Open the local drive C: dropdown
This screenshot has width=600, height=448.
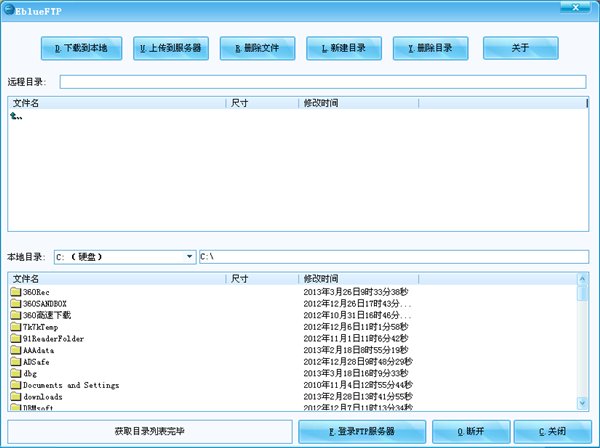189,256
